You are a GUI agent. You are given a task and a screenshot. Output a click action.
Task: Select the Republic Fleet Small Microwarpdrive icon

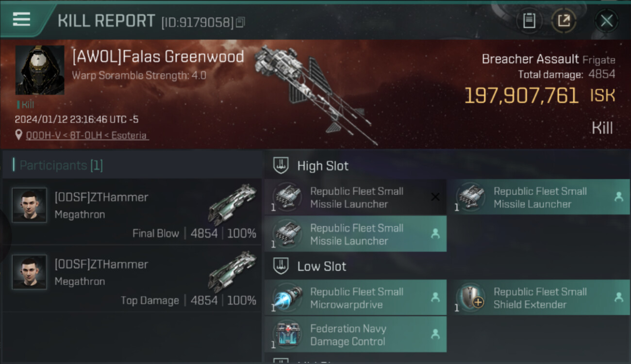tap(287, 298)
